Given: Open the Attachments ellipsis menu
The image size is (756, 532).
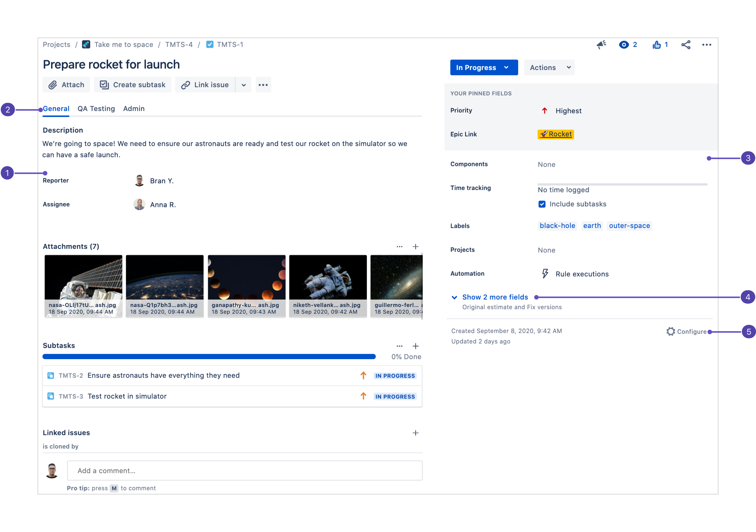Looking at the screenshot, I should (399, 246).
